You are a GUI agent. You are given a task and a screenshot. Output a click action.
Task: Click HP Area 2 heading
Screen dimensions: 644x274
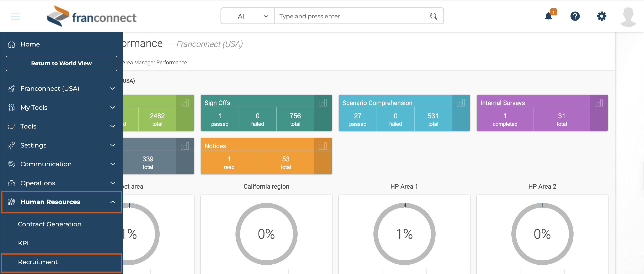click(542, 187)
